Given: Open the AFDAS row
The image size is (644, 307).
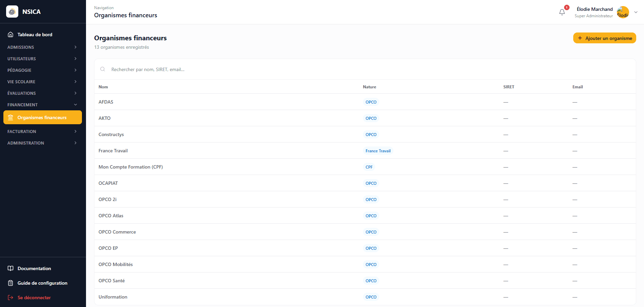Looking at the screenshot, I should [x=365, y=102].
